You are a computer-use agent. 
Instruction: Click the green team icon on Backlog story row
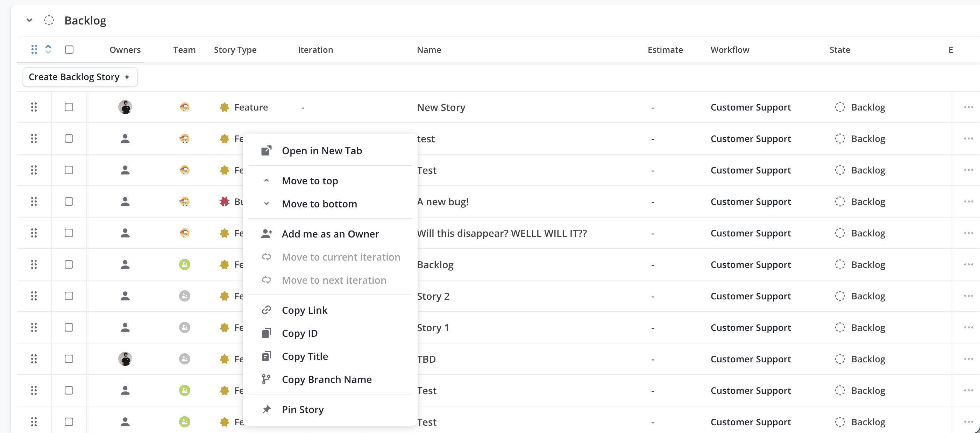pos(185,264)
